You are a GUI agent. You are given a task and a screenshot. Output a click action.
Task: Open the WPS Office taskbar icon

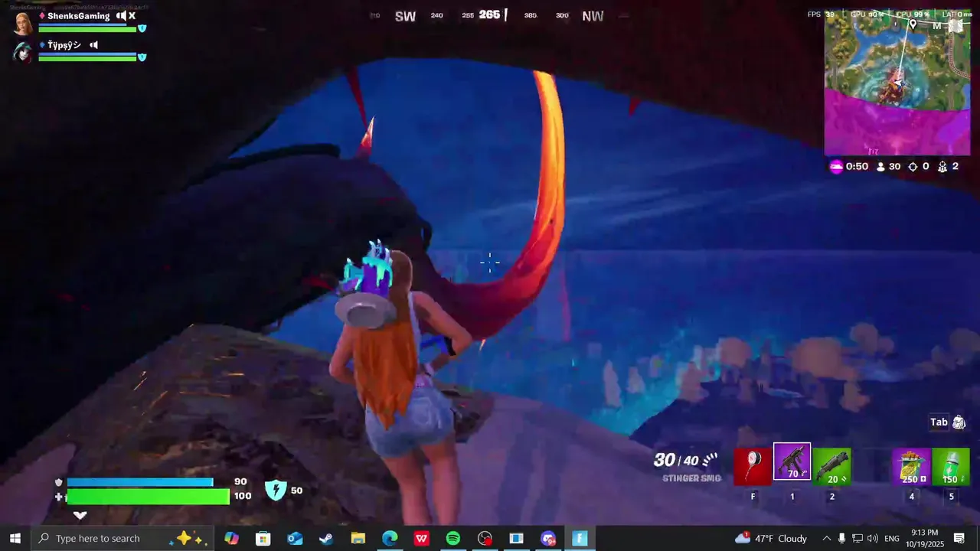click(421, 539)
